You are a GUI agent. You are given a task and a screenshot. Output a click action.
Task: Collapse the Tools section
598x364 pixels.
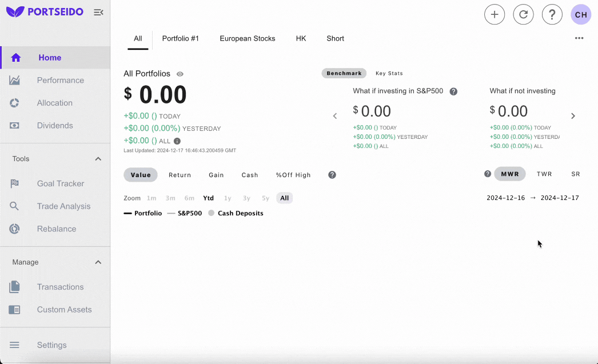[98, 158]
